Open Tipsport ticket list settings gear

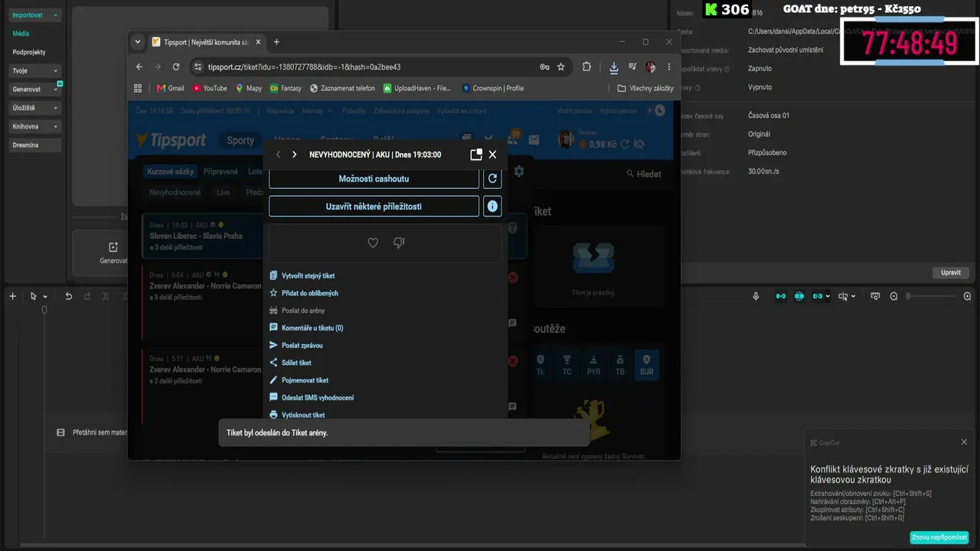click(x=519, y=171)
